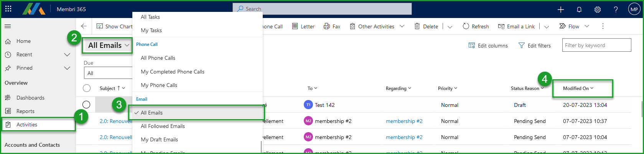Click the help question mark icon

point(616,10)
